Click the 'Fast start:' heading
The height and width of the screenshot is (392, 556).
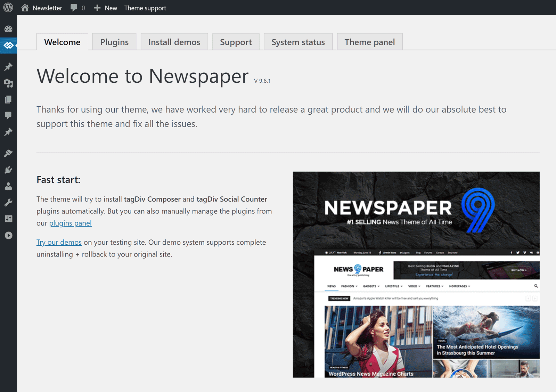pyautogui.click(x=58, y=180)
